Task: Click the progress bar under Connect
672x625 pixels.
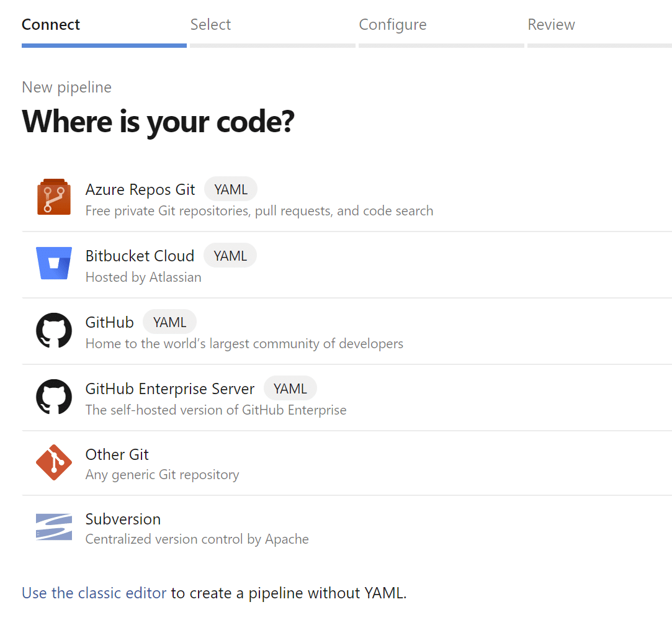Action: pyautogui.click(x=104, y=45)
